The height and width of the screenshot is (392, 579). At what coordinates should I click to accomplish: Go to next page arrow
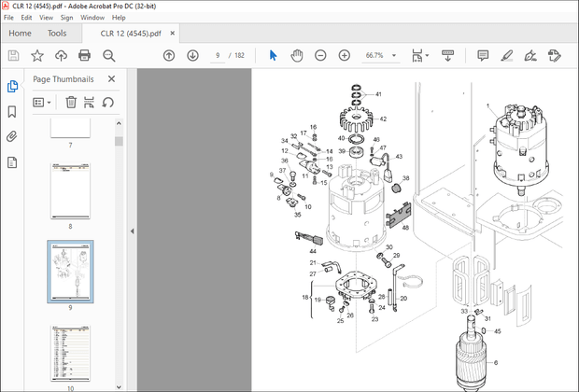192,56
